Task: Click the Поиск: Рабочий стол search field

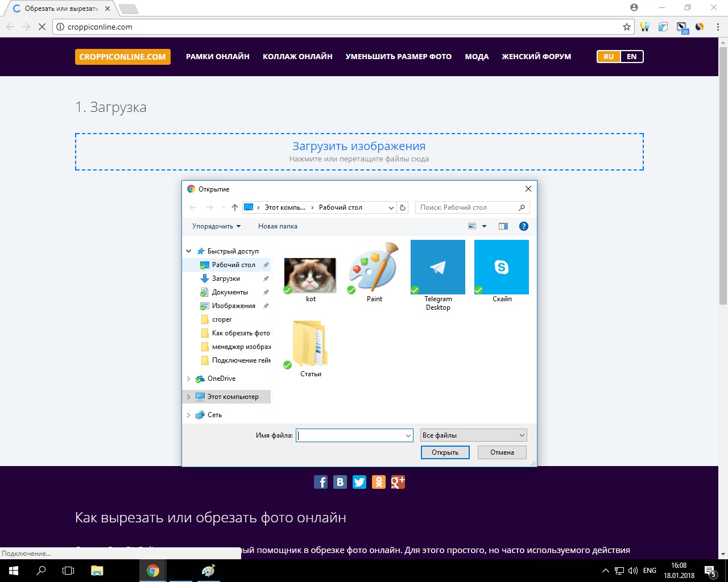Action: (x=473, y=207)
